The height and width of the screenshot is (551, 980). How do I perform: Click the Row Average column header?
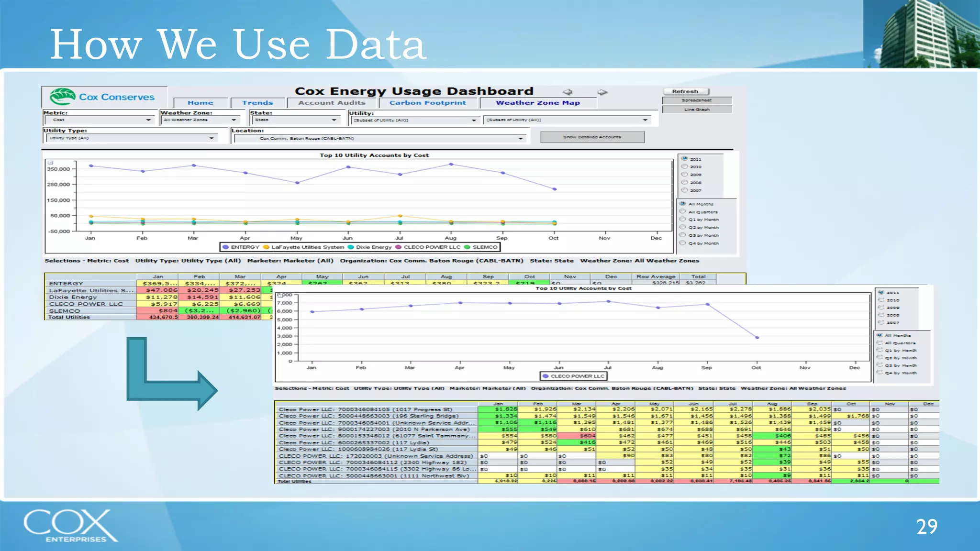[656, 276]
